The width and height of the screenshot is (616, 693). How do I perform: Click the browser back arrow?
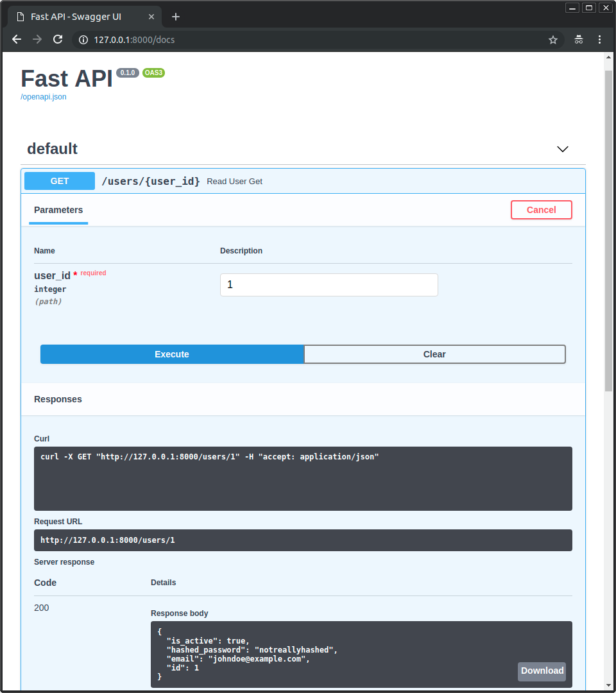pos(17,39)
